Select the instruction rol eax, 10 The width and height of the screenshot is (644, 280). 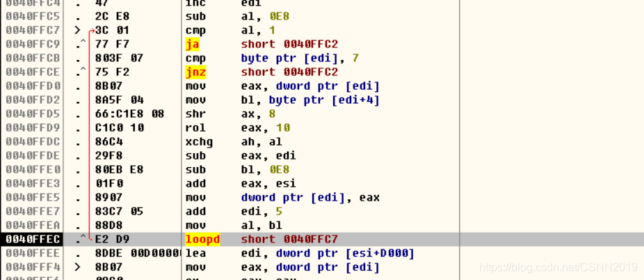pos(238,128)
